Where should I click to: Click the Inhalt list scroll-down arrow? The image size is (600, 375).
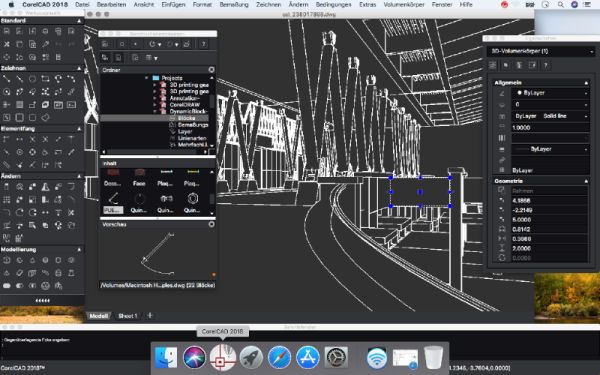click(x=212, y=214)
